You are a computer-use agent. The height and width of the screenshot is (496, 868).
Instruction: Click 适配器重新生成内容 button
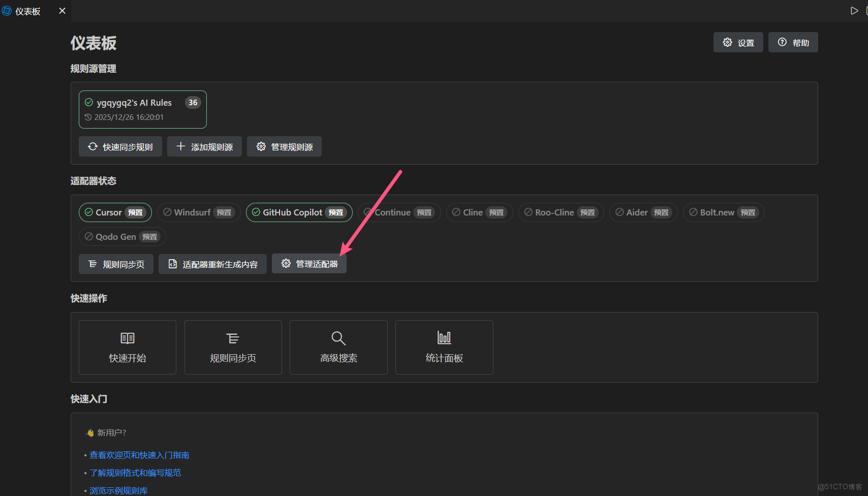(212, 264)
